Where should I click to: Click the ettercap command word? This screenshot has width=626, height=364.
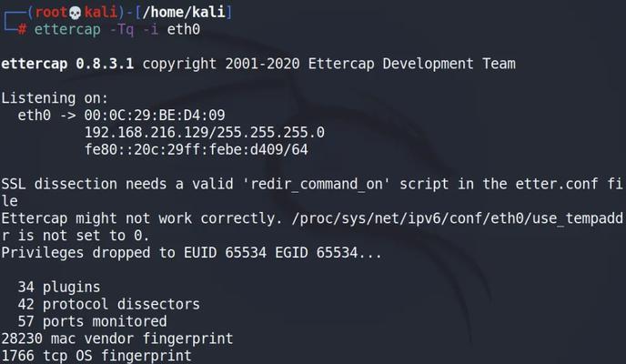(67, 30)
